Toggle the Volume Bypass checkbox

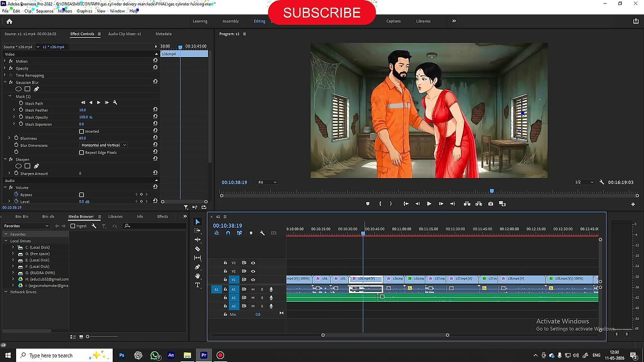(82, 195)
